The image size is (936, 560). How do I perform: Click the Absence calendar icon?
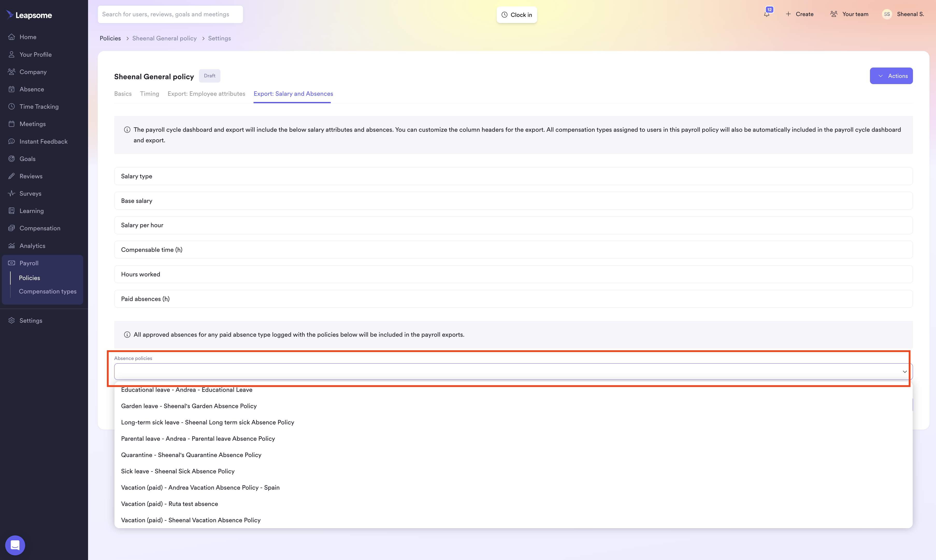coord(12,89)
